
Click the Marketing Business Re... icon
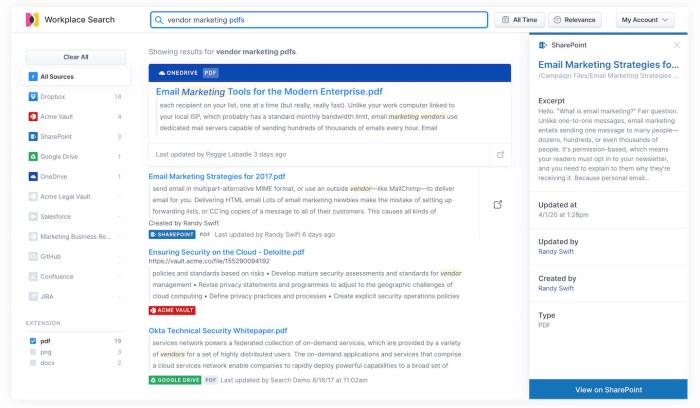[x=33, y=237]
